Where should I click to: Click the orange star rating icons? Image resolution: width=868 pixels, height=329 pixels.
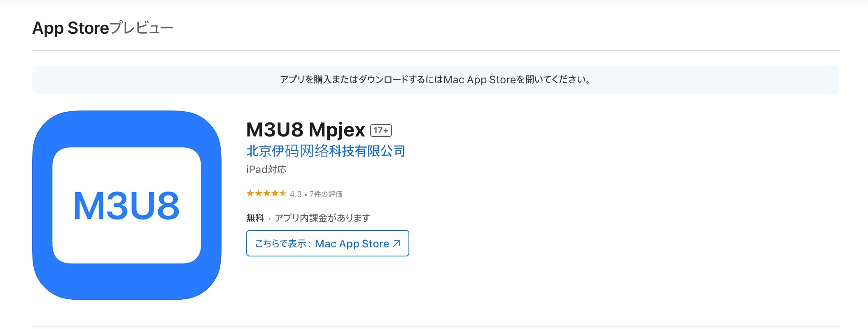pyautogui.click(x=266, y=193)
